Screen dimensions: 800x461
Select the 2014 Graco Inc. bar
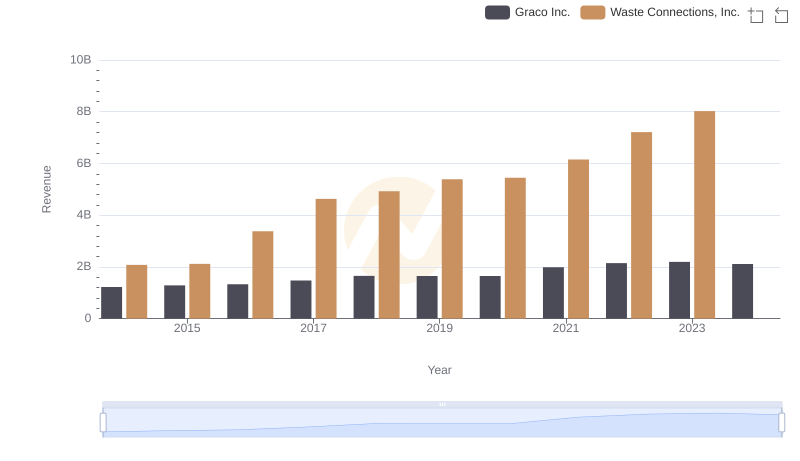[112, 303]
